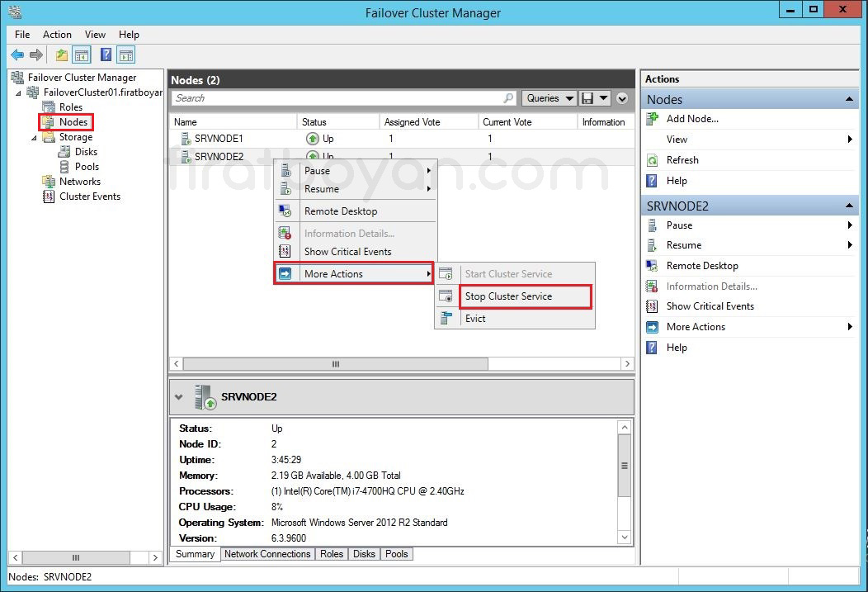Open the Action menu
Image resolution: width=868 pixels, height=592 pixels.
point(57,35)
